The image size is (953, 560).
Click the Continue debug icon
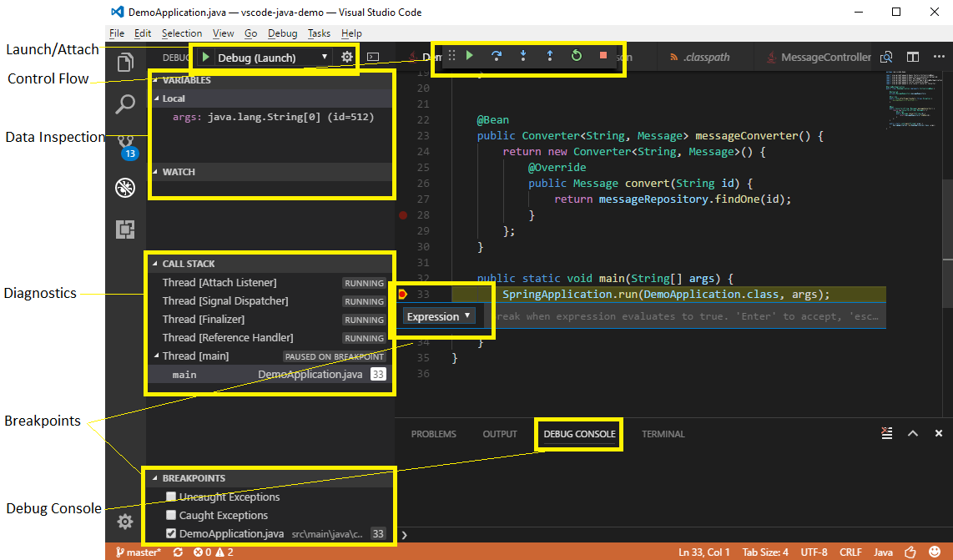pyautogui.click(x=470, y=56)
